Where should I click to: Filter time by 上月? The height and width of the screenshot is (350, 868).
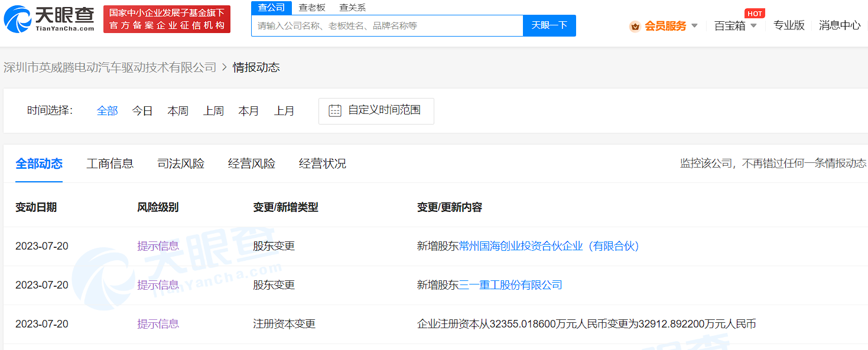284,111
